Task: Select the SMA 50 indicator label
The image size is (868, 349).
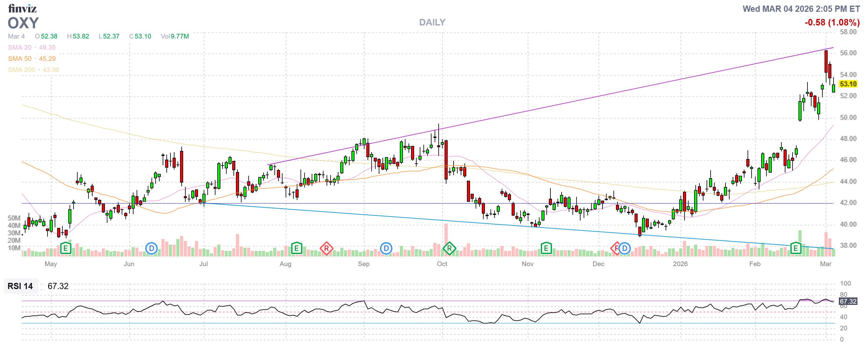Action: pyautogui.click(x=20, y=59)
